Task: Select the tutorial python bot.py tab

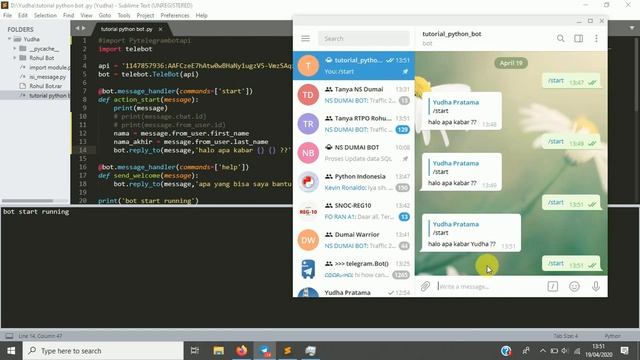Action: pyautogui.click(x=127, y=29)
